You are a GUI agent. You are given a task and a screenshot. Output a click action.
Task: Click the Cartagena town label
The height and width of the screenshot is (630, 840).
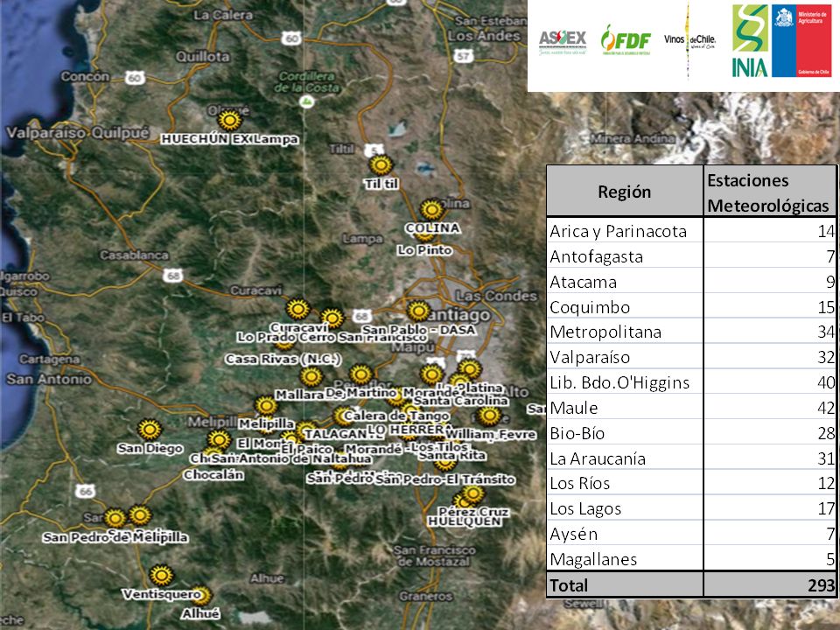49,359
